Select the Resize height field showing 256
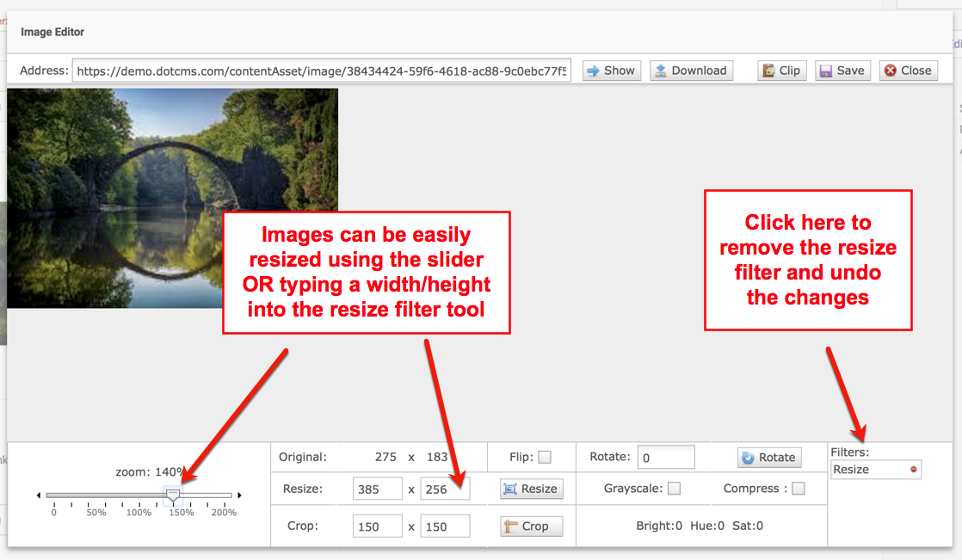The width and height of the screenshot is (962, 560). (445, 489)
